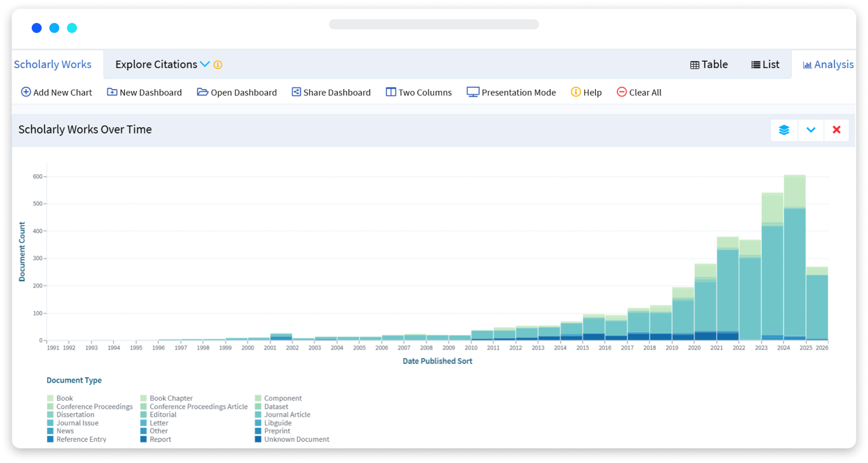Toggle Journal Article in the legend
This screenshot has height=463, width=868.
coord(287,414)
